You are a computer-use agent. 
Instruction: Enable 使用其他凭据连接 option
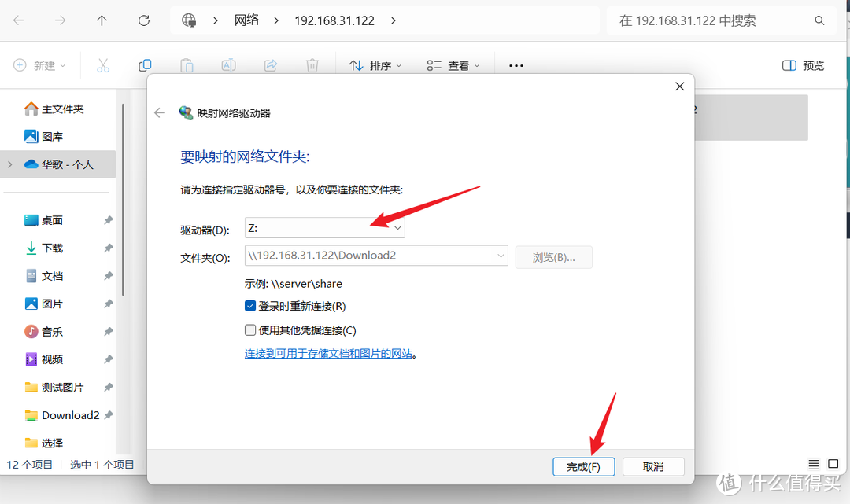pos(252,329)
